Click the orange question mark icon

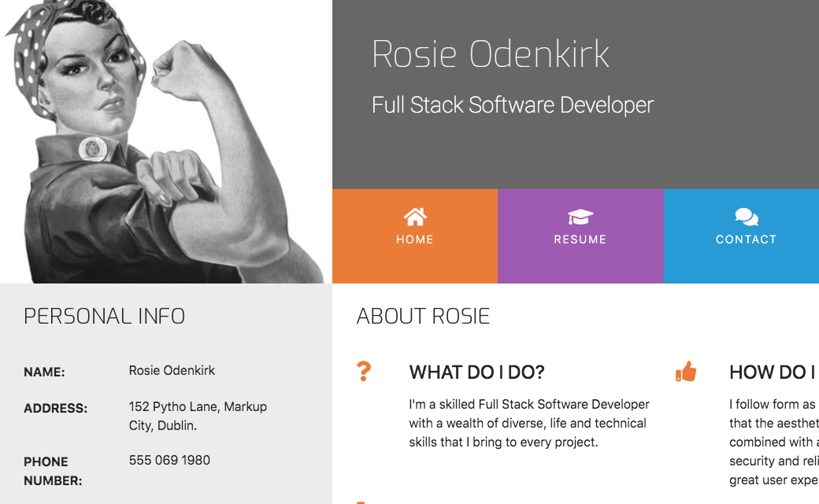tap(364, 371)
